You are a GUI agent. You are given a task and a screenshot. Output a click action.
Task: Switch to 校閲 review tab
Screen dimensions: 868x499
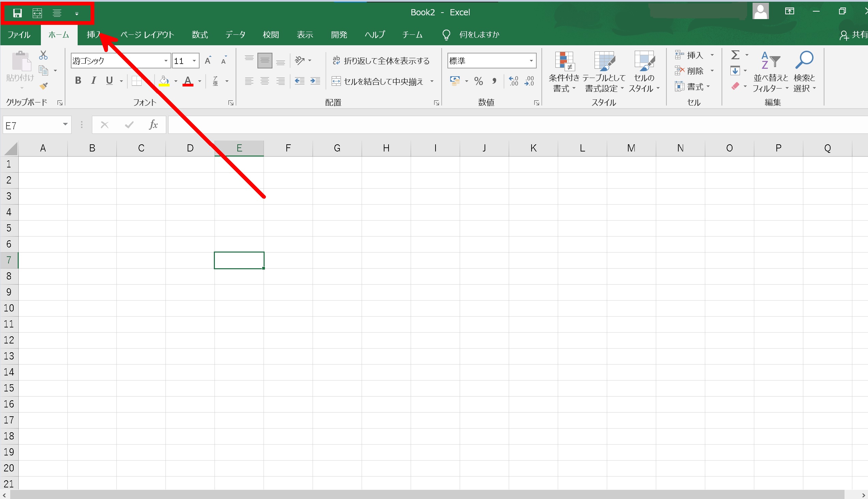(271, 35)
